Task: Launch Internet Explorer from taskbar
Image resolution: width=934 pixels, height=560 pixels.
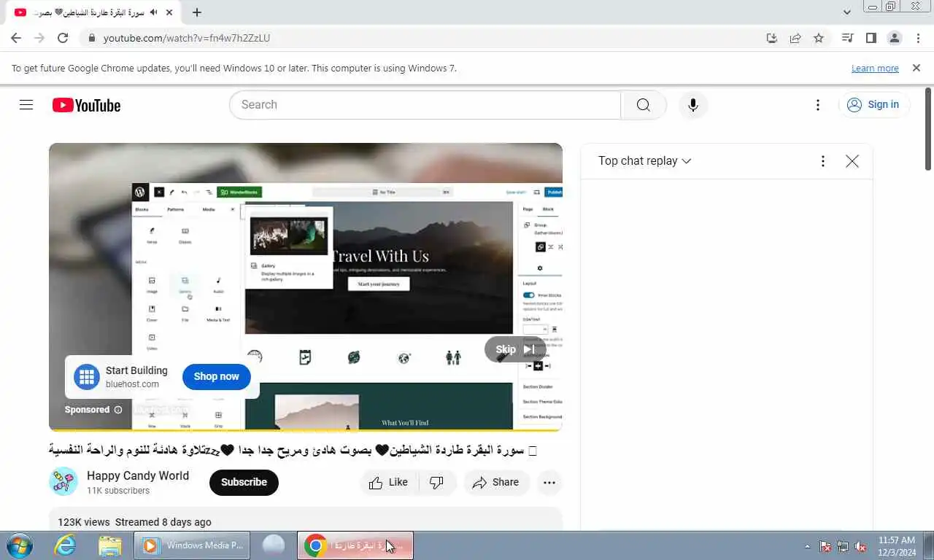Action: tap(66, 545)
